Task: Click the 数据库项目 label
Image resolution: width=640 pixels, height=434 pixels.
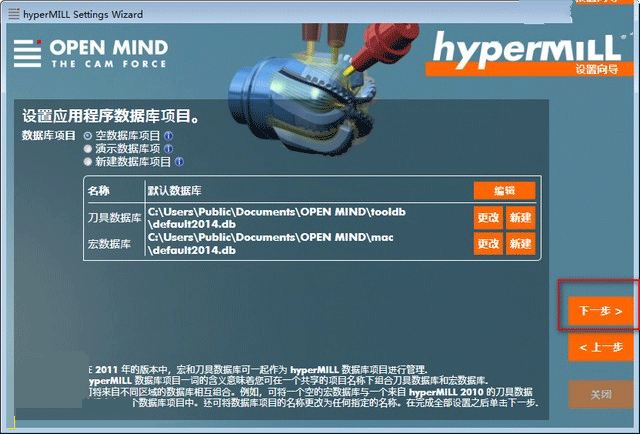Action: pyautogui.click(x=49, y=136)
